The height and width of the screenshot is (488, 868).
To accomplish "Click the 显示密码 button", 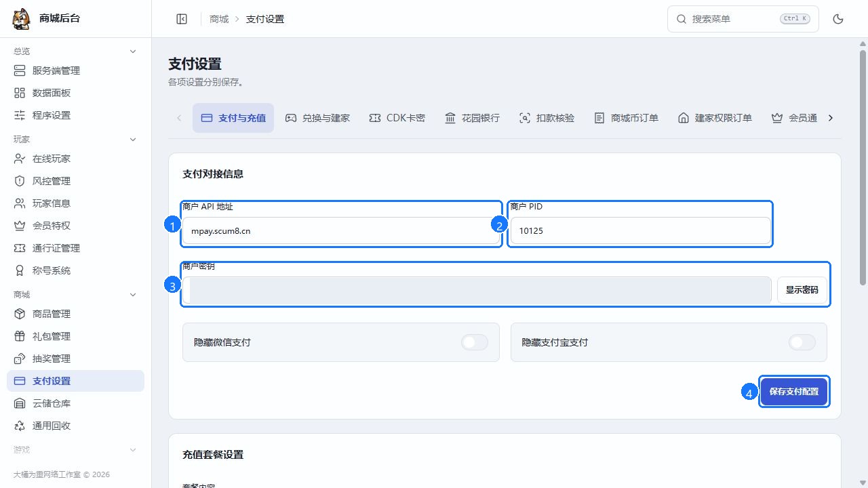I will click(x=802, y=290).
